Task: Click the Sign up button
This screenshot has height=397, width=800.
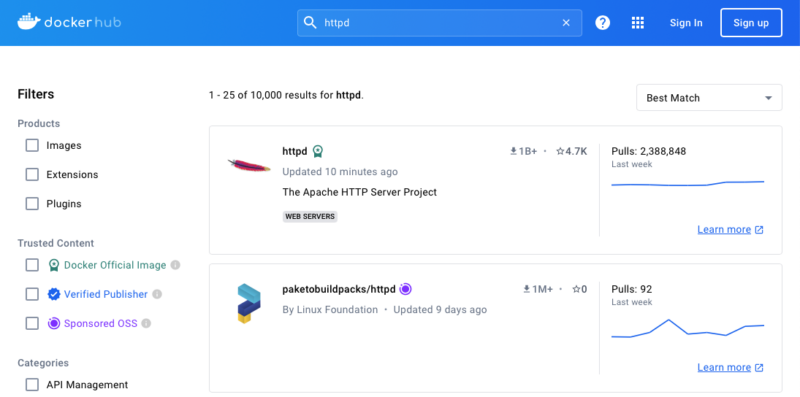Action: point(751,23)
